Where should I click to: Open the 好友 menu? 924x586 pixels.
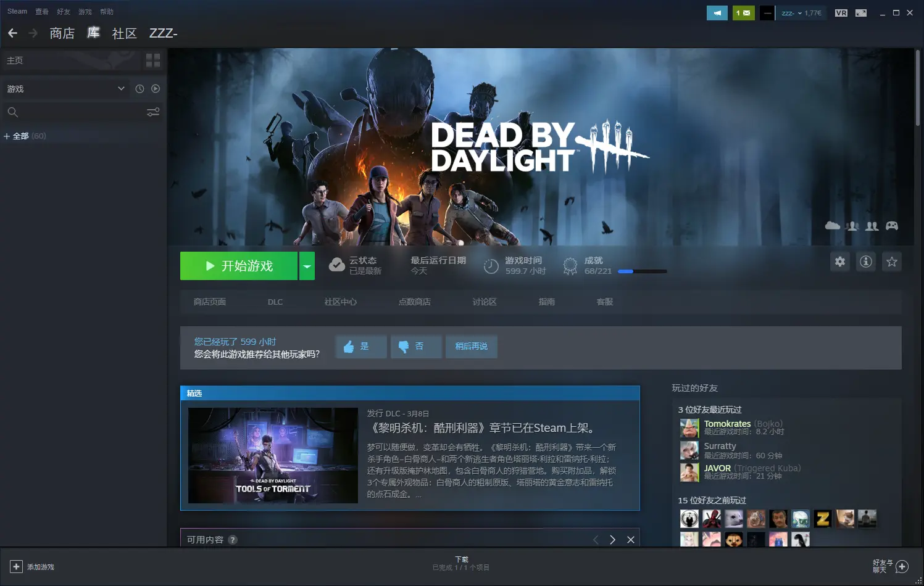tap(64, 12)
